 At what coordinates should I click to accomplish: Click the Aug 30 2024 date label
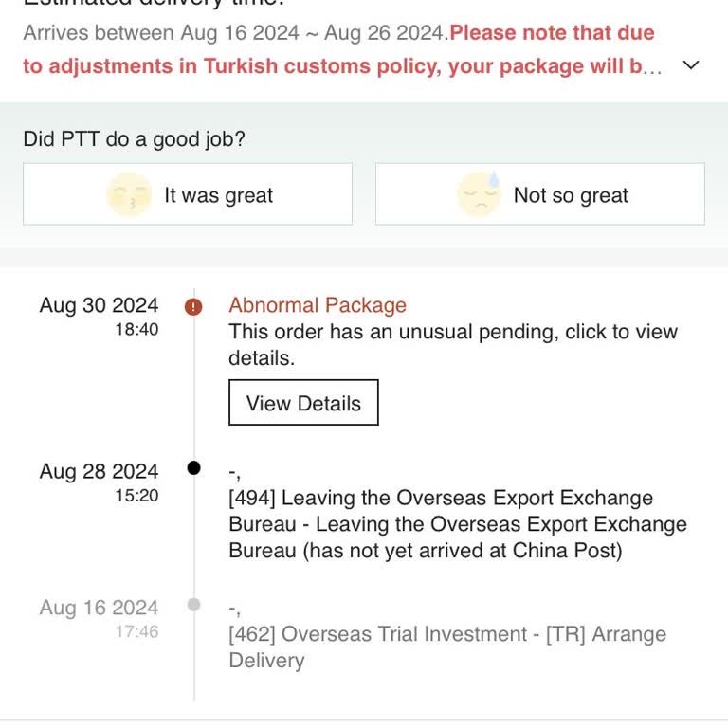point(99,305)
